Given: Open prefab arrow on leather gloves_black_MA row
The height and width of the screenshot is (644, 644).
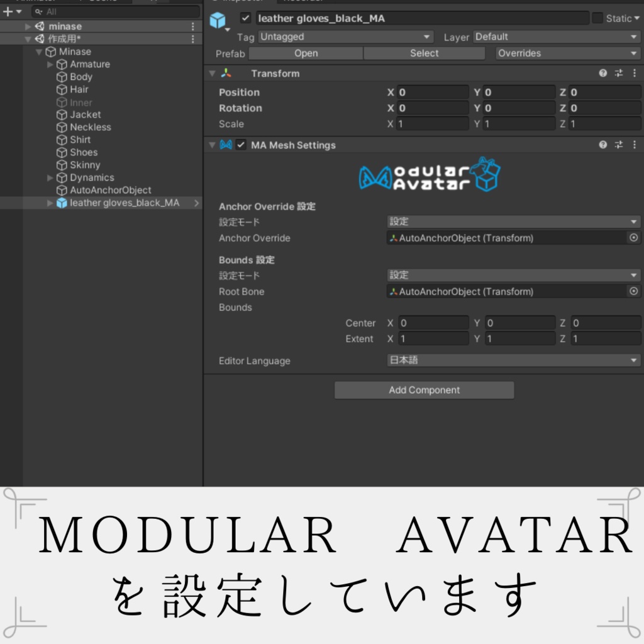Looking at the screenshot, I should click(196, 203).
